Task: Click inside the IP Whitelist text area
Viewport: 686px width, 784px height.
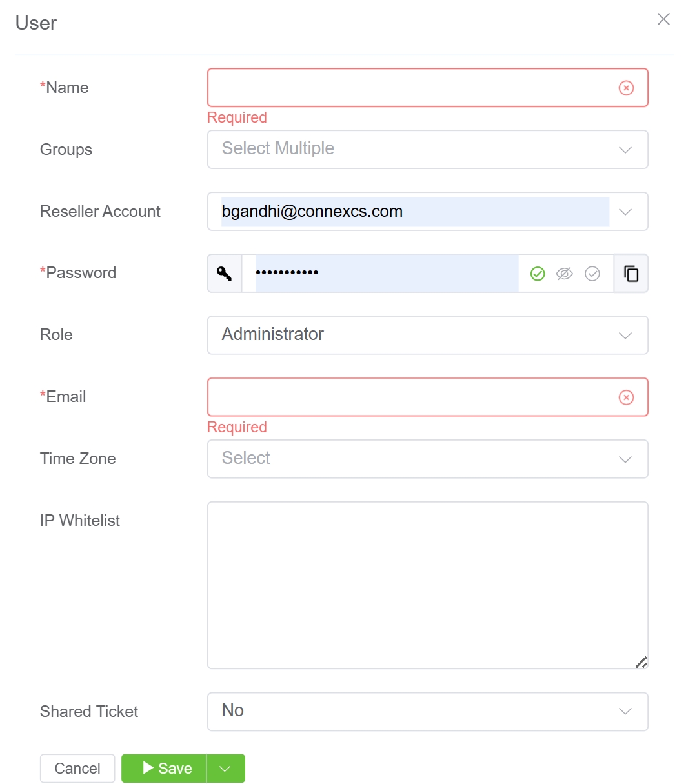Action: pyautogui.click(x=426, y=585)
